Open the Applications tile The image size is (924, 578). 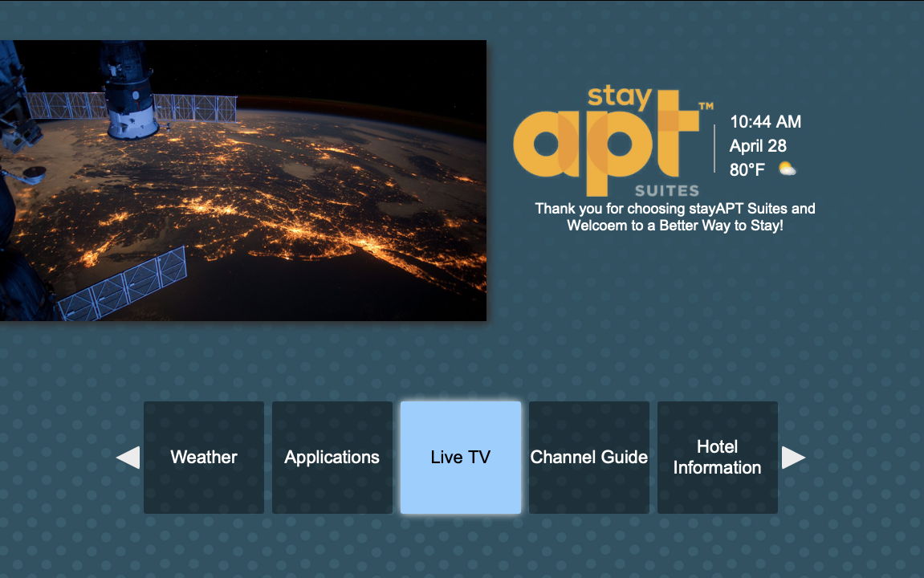pyautogui.click(x=332, y=458)
